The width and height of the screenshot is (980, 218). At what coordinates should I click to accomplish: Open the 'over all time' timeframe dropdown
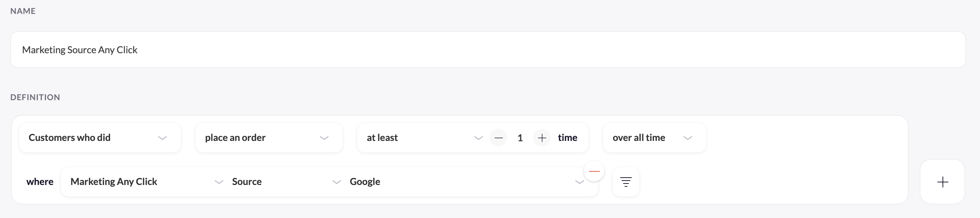(654, 138)
